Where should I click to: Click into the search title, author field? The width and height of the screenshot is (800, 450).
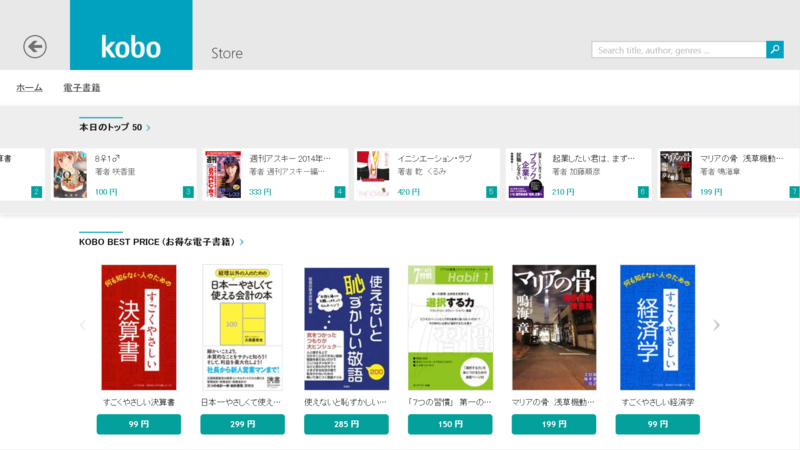tap(679, 50)
